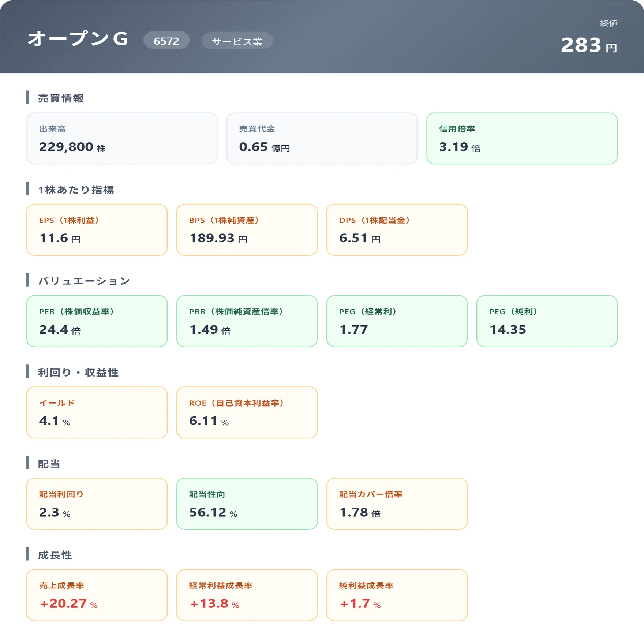Open the 出来高 card

(122, 138)
